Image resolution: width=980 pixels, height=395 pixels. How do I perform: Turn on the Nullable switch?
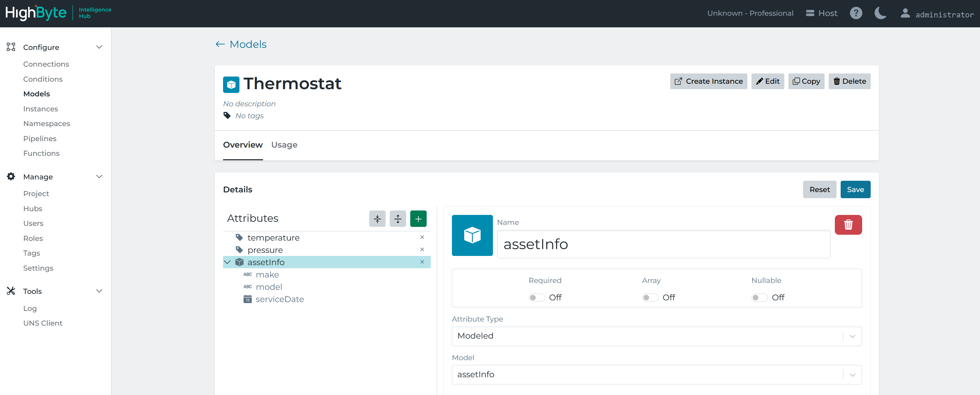pyautogui.click(x=759, y=297)
